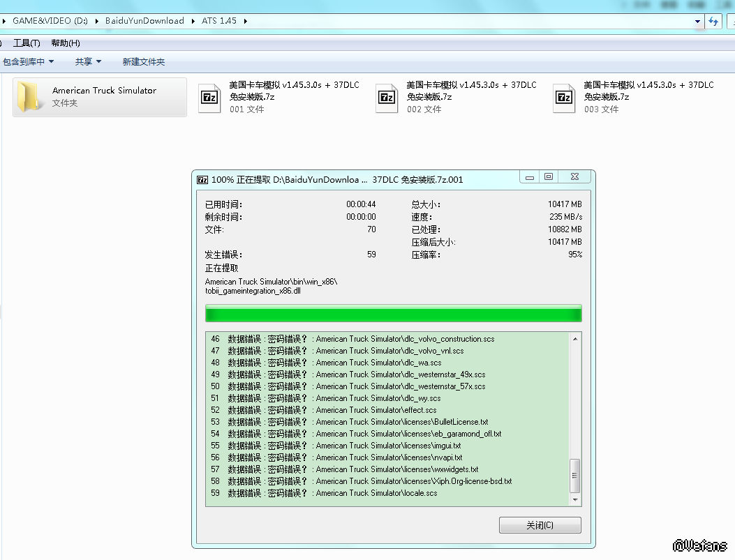Minimize the 7-Zip extraction dialog
Screen dimensions: 735x560
coord(530,177)
